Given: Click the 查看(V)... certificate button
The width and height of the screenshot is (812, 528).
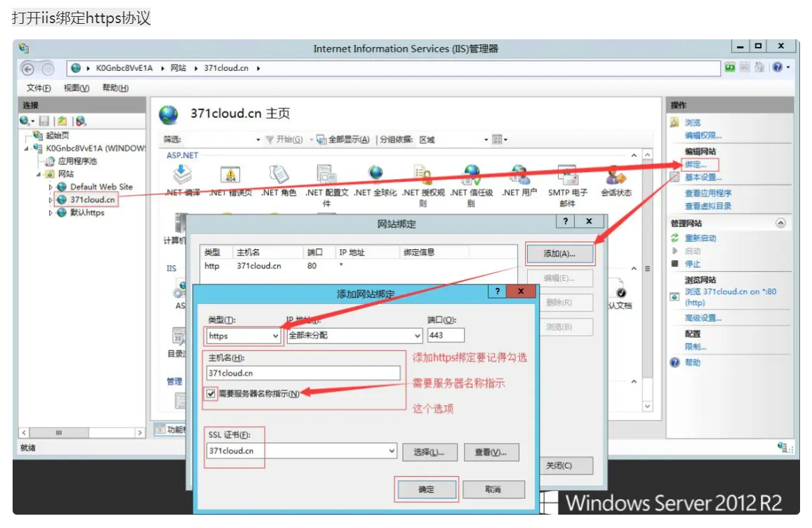Looking at the screenshot, I should pyautogui.click(x=491, y=452).
